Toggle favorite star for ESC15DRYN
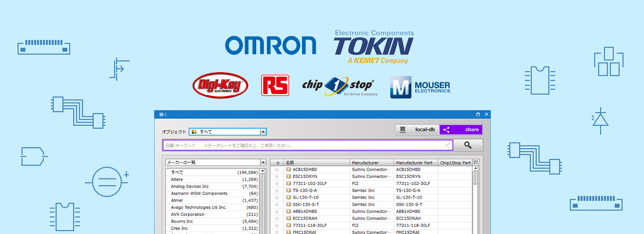 (277, 176)
